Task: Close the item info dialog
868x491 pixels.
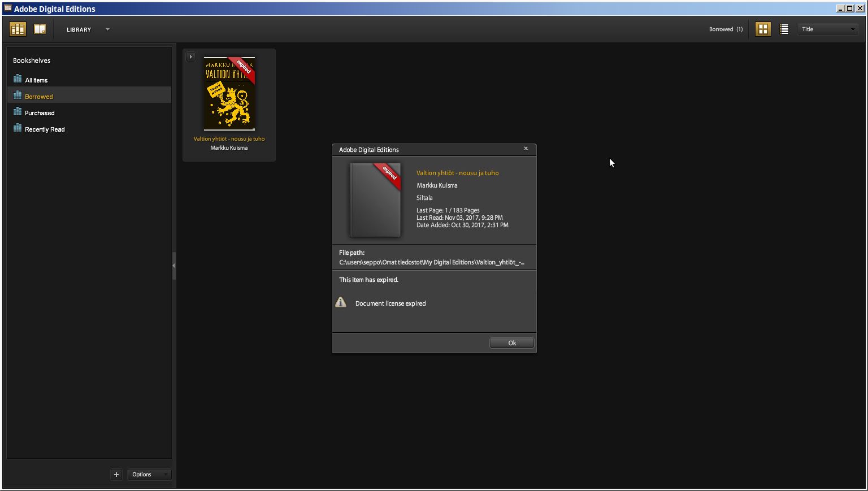Action: (x=526, y=149)
